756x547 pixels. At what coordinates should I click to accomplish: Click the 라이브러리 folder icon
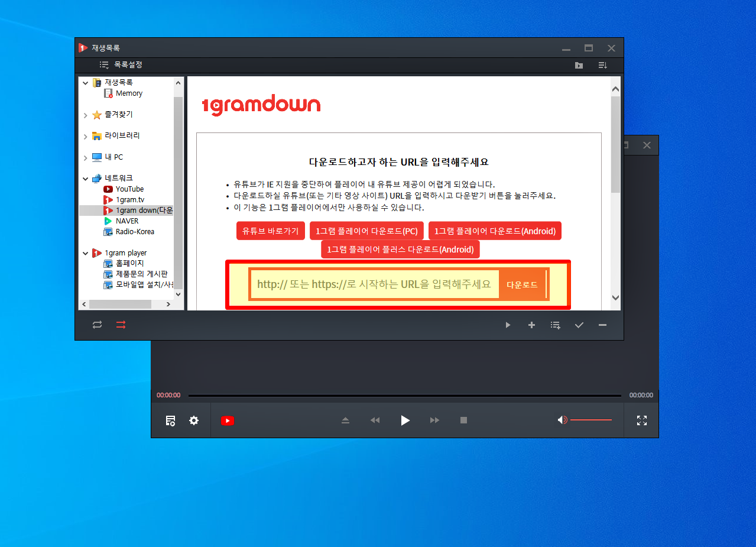coord(97,136)
